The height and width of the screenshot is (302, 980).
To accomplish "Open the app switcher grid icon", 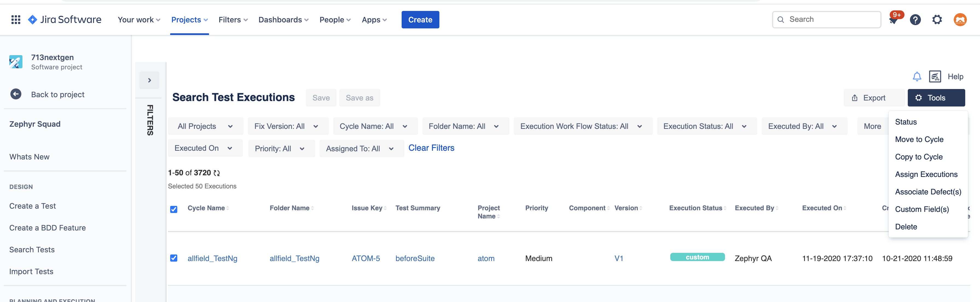I will point(16,20).
